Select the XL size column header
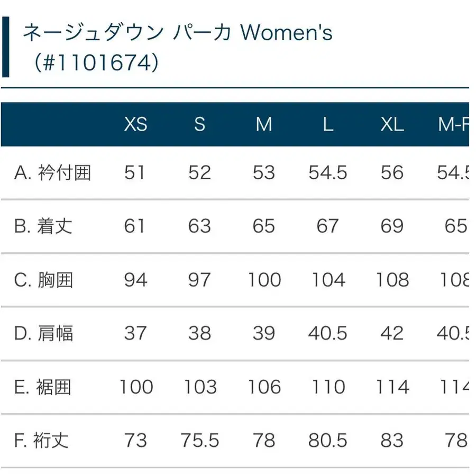The width and height of the screenshot is (476, 476). click(x=392, y=124)
